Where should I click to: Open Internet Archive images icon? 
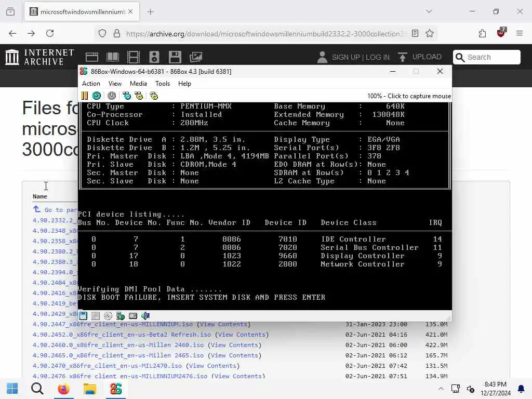[x=196, y=57]
